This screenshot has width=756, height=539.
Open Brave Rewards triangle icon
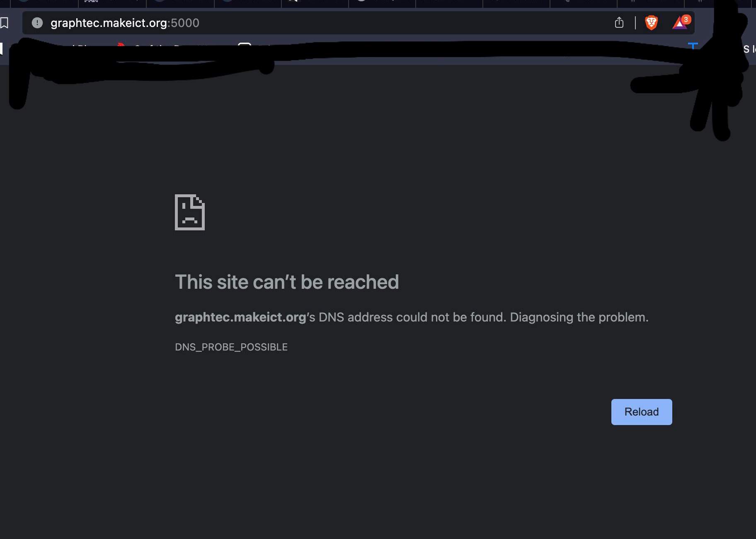(x=679, y=24)
